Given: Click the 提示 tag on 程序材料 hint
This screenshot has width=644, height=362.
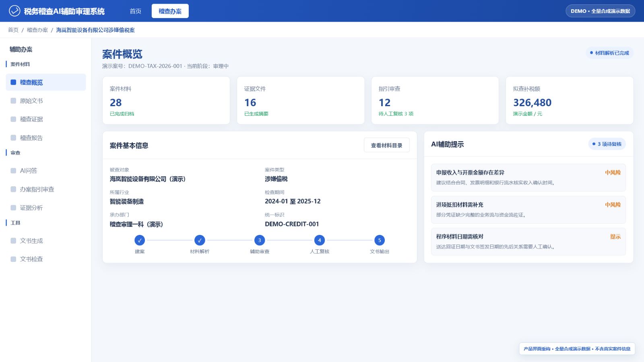Looking at the screenshot, I should (x=615, y=237).
